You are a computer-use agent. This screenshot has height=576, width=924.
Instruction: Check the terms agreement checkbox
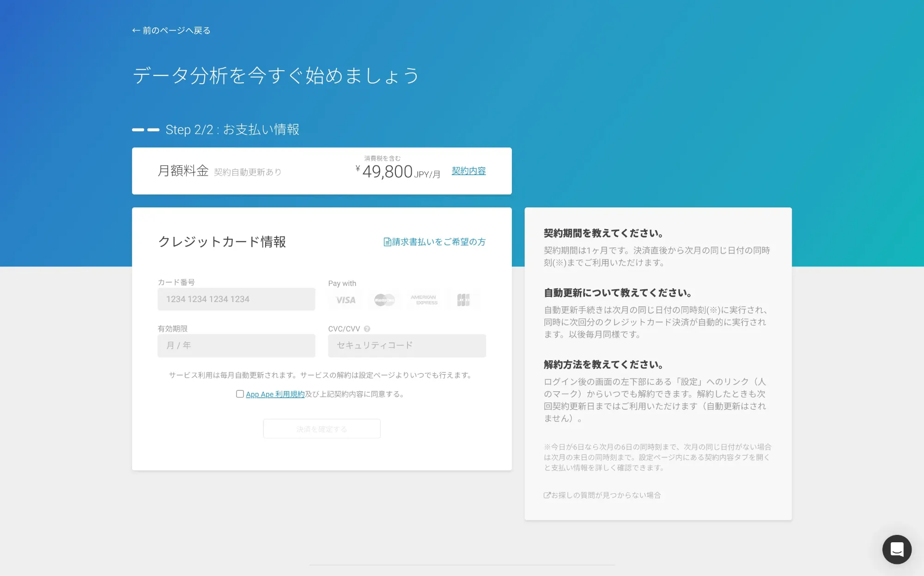tap(240, 394)
